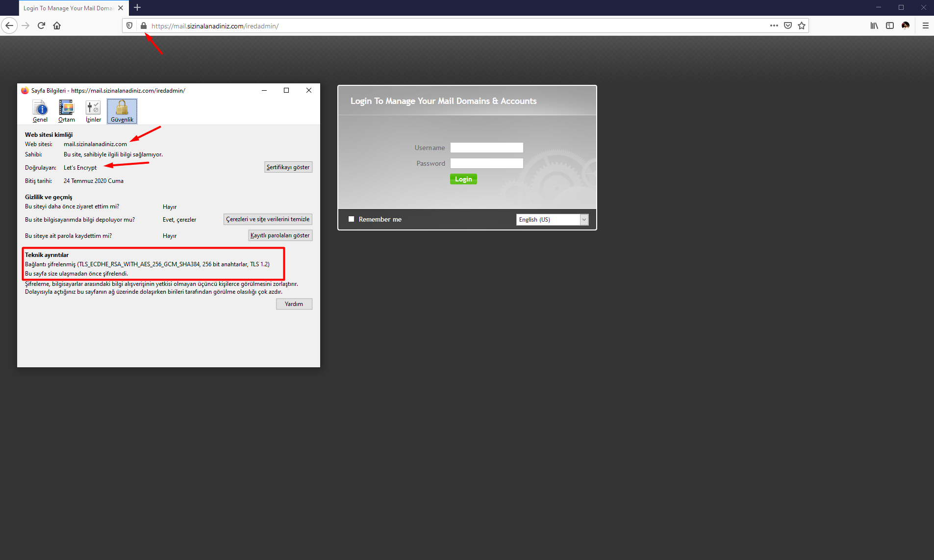The width and height of the screenshot is (934, 560).
Task: Click the Teknik ayrıntılar heading
Action: pos(47,255)
